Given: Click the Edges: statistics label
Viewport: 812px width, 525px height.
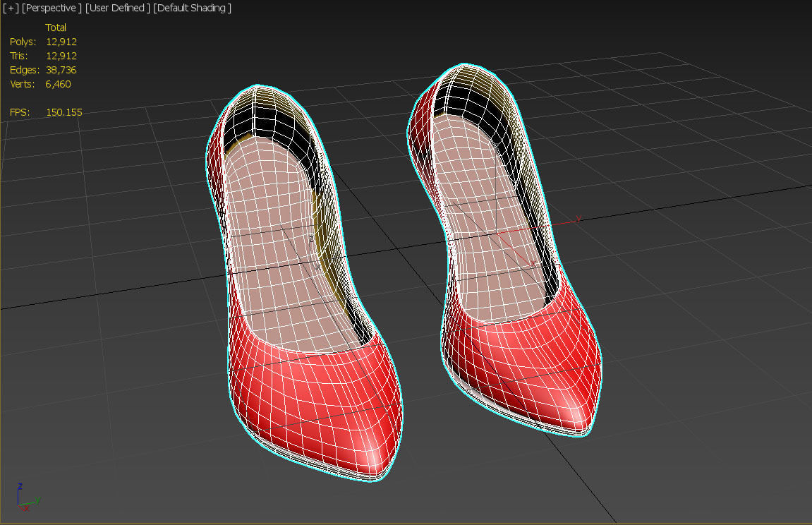Looking at the screenshot, I should (25, 70).
